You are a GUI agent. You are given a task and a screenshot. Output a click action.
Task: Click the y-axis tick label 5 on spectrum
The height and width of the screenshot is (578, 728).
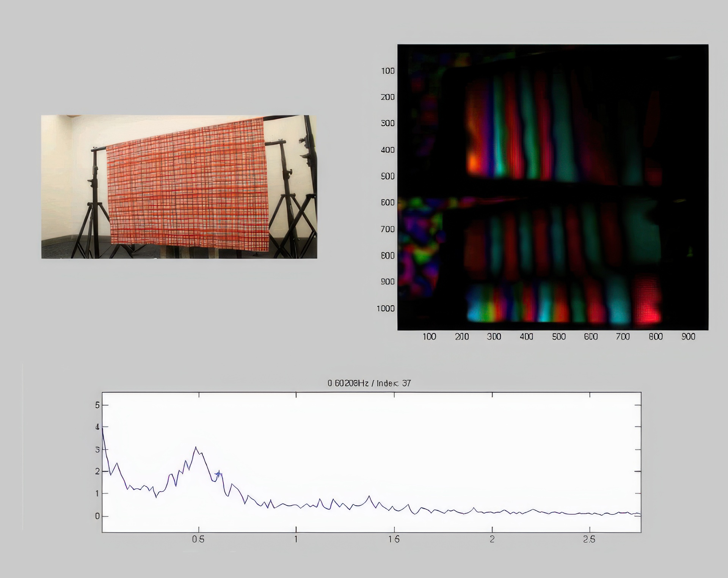pyautogui.click(x=97, y=405)
